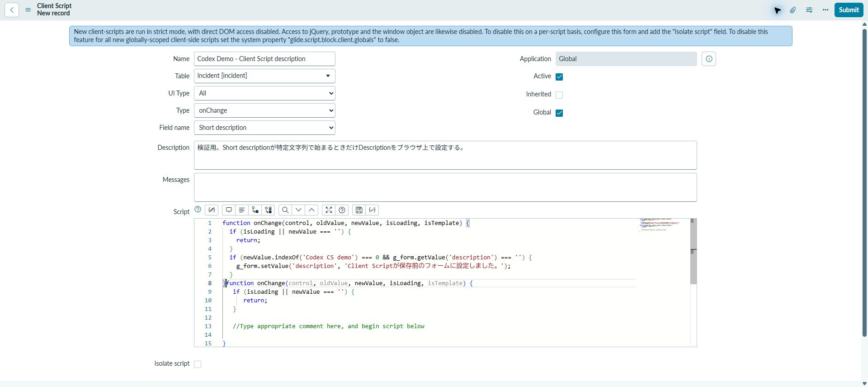Screen dimensions: 868x387
Task: Click the script editor vertical scrollbar thumb
Action: pos(693,252)
